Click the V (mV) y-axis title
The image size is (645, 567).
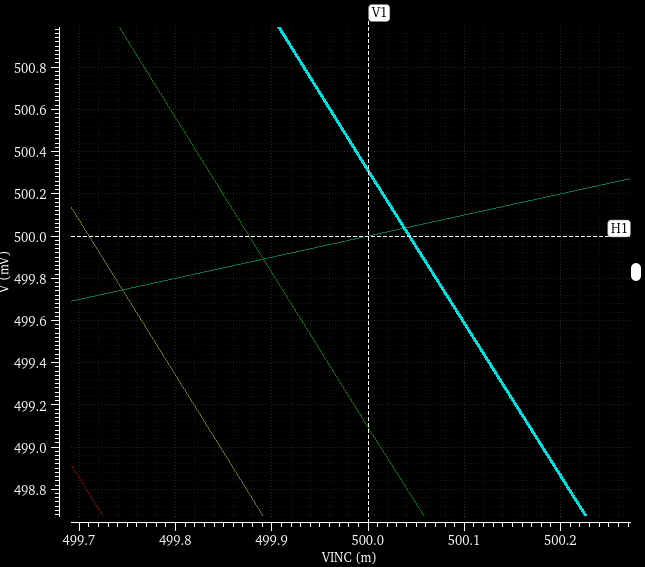[x=5, y=272]
